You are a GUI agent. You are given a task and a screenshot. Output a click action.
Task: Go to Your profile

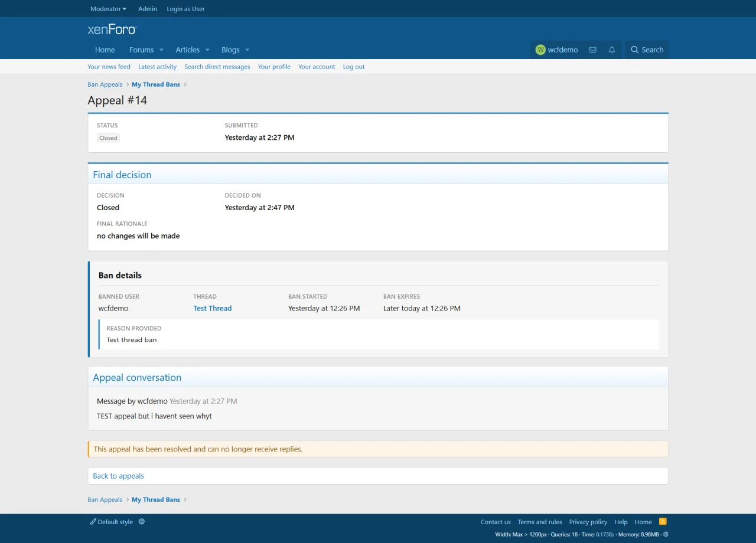click(x=274, y=67)
